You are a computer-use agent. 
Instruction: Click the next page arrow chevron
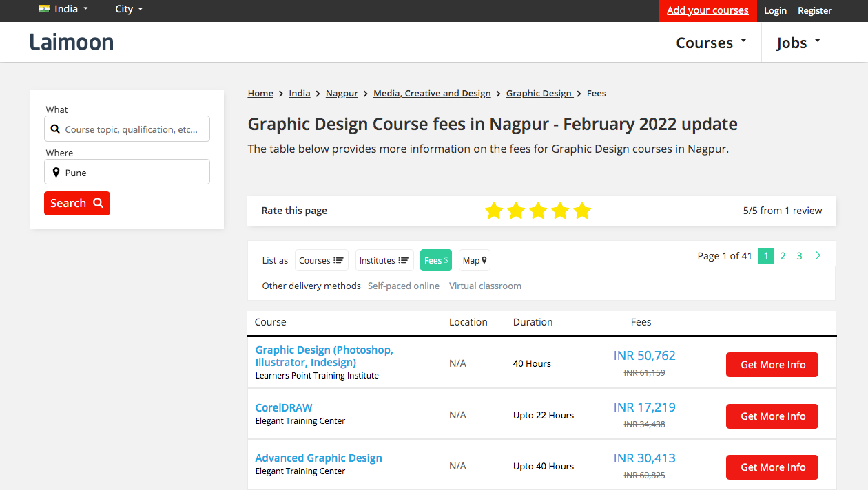click(818, 255)
